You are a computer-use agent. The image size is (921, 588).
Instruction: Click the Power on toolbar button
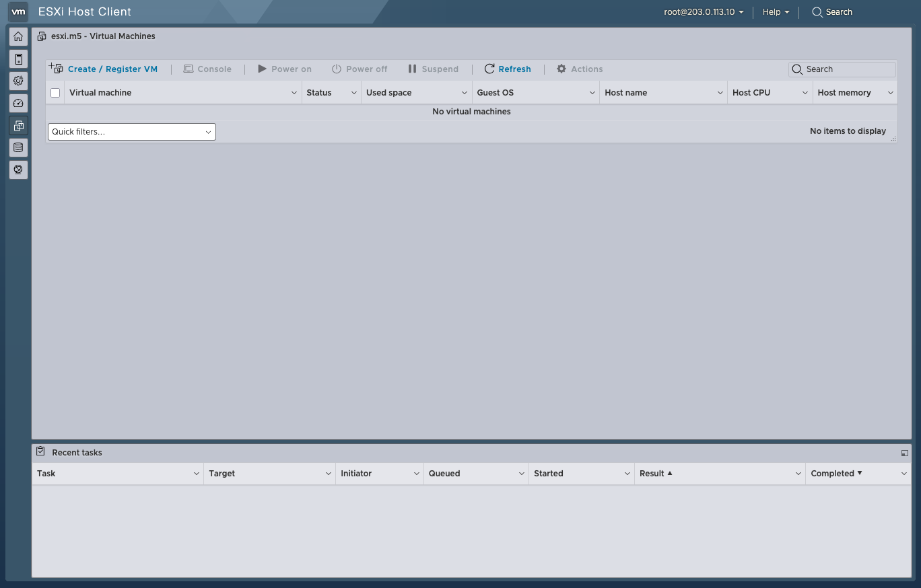(285, 69)
